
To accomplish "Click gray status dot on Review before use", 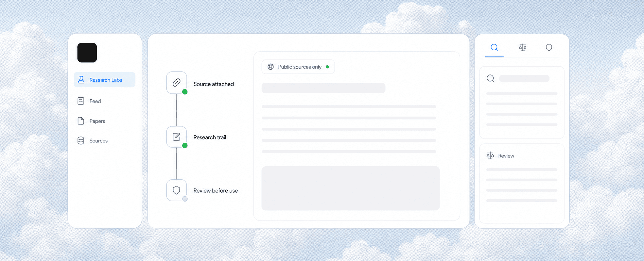I will pyautogui.click(x=185, y=199).
